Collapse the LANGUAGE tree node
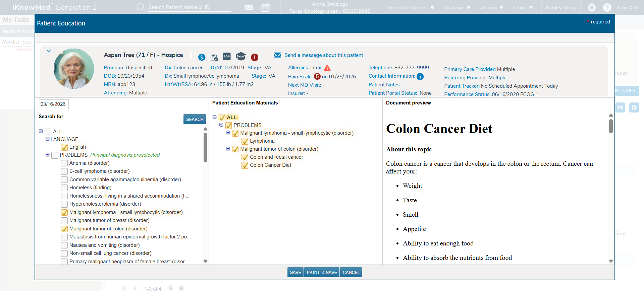Image resolution: width=644 pixels, height=291 pixels. coord(47,139)
